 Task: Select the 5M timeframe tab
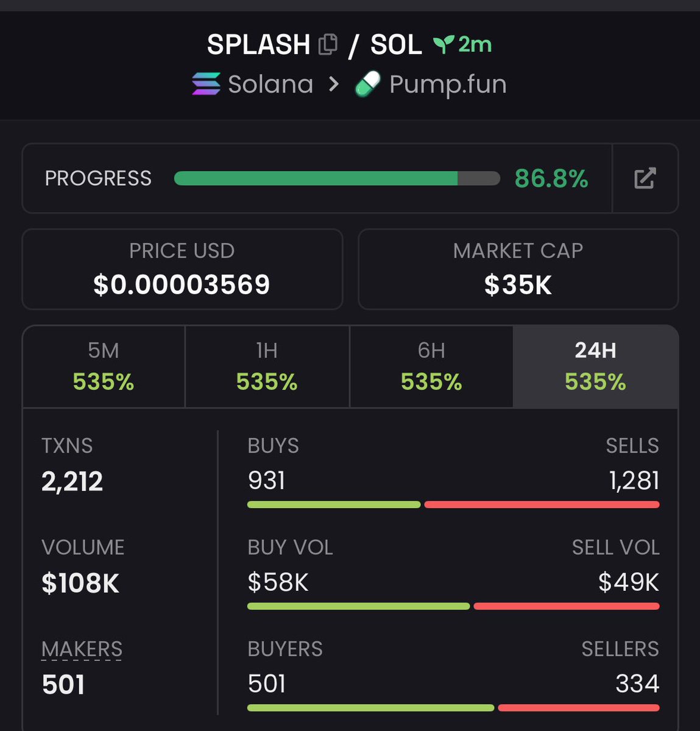(104, 366)
